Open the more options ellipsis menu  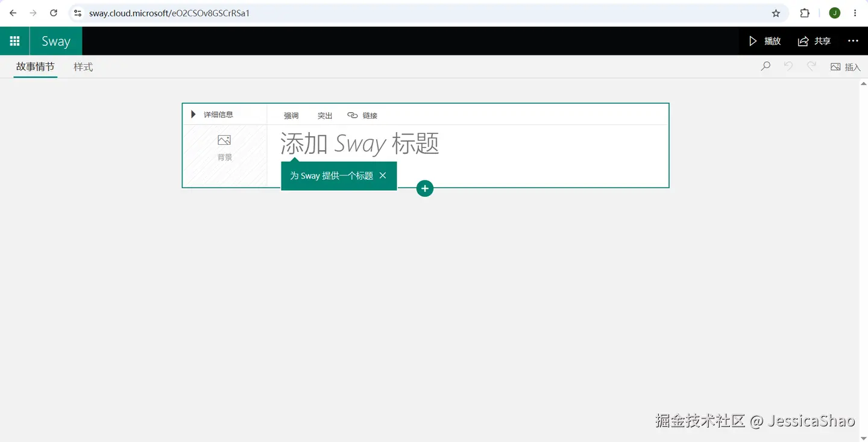tap(853, 41)
